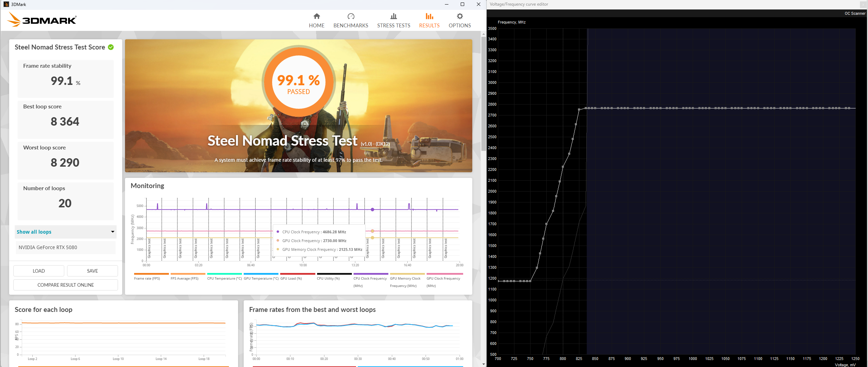Minimize the 3DMark window
868x367 pixels.
pos(447,4)
